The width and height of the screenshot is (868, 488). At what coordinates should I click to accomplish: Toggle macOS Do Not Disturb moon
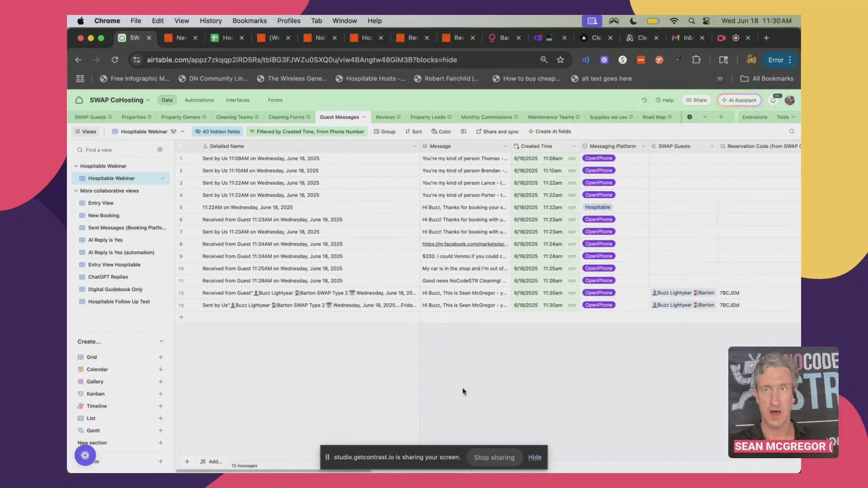[633, 21]
